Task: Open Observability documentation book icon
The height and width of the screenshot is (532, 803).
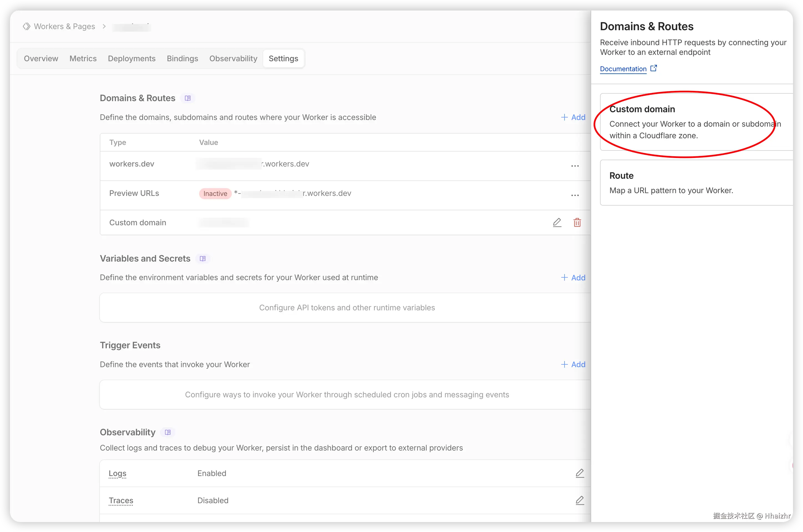Action: click(168, 432)
